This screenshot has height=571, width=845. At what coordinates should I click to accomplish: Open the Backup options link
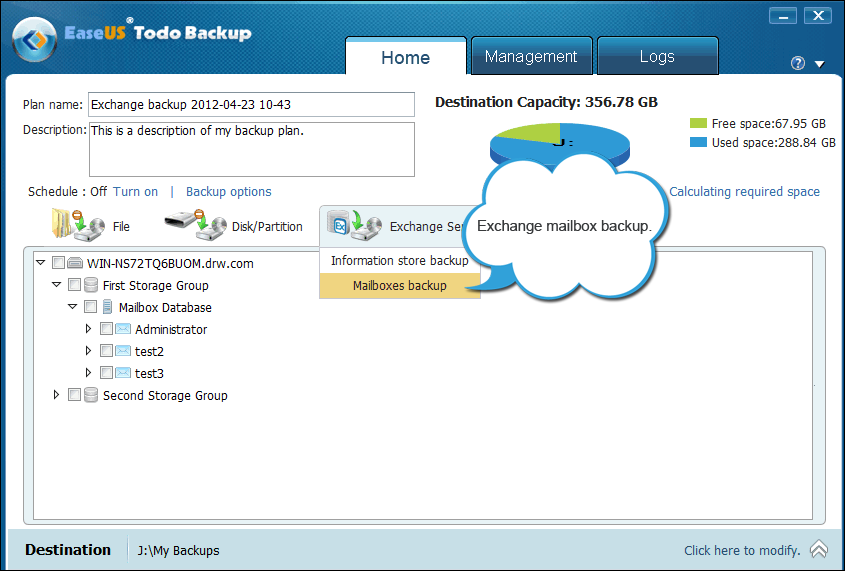[x=228, y=192]
